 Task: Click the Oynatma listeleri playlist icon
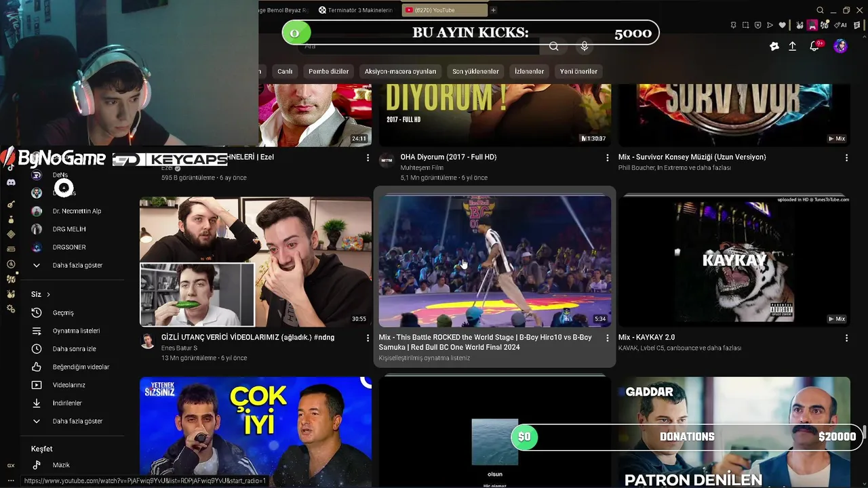(x=37, y=331)
